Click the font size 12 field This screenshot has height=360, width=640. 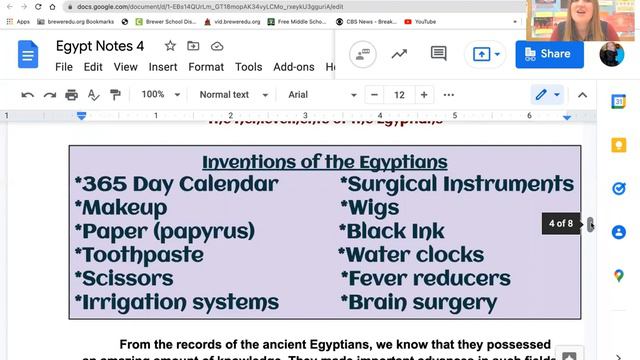click(399, 95)
